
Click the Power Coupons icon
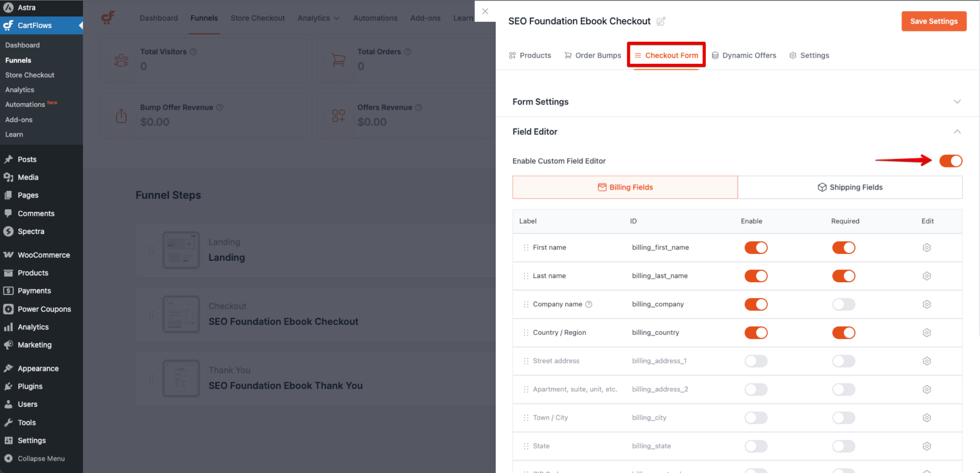8,309
